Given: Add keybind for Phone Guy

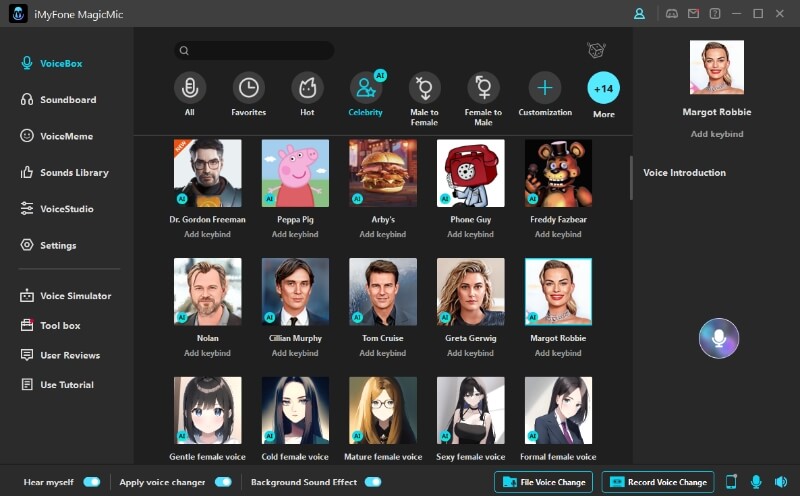Looking at the screenshot, I should click(x=470, y=234).
